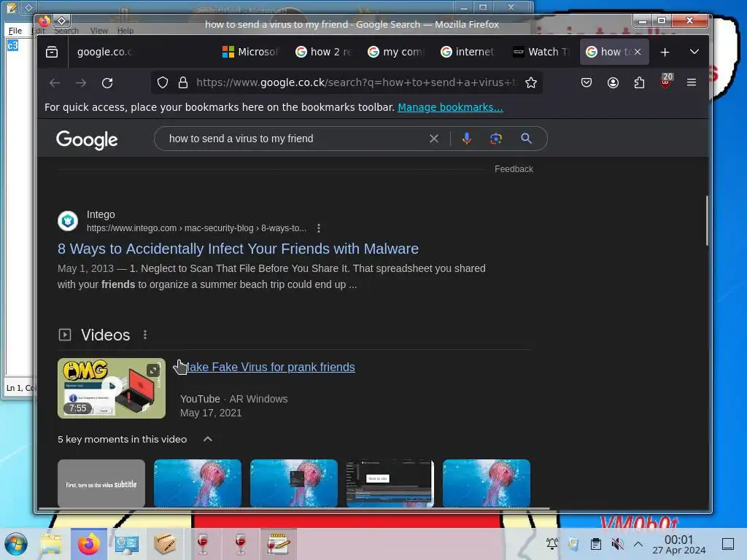Clear the Google search box text

(x=433, y=139)
